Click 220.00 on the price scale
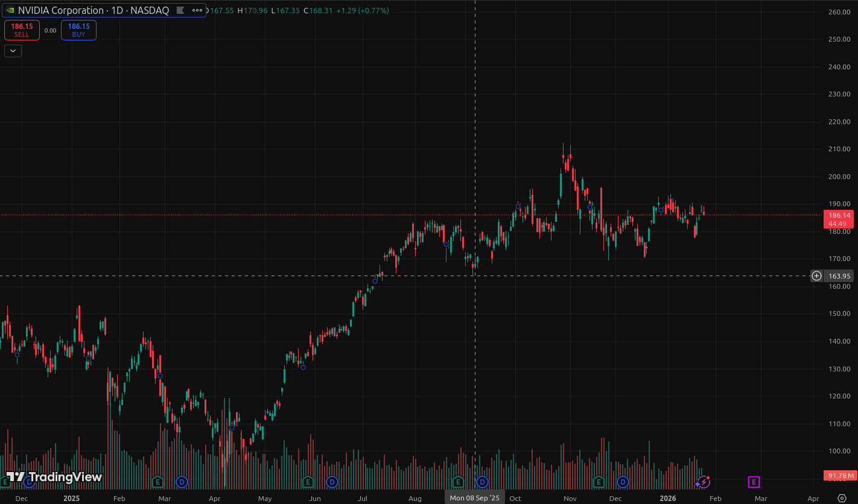858x504 pixels. (840, 122)
